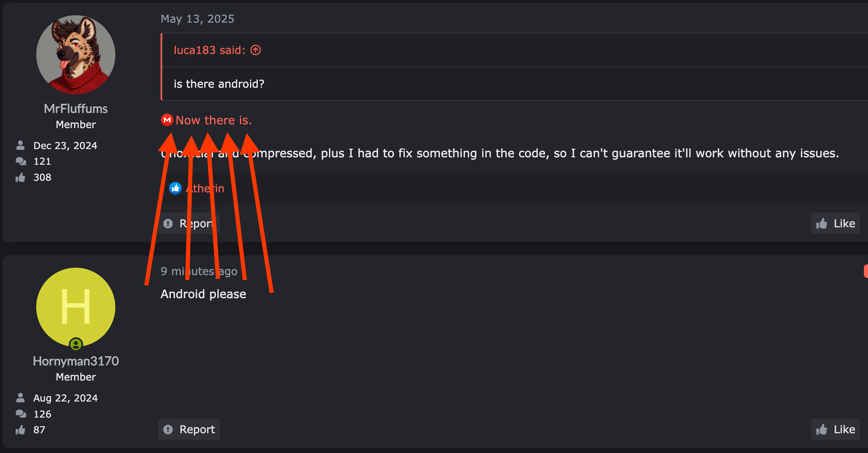Click blue thumbs-up reaction icon
The image size is (868, 453).
175,188
